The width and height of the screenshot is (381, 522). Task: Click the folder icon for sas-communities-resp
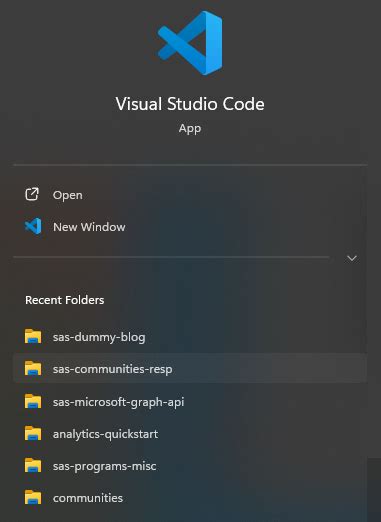(x=33, y=368)
